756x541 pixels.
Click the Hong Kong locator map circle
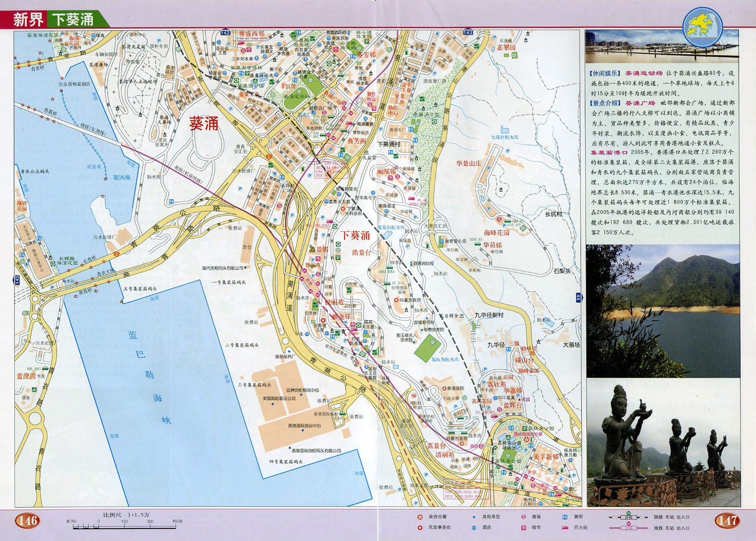[702, 27]
